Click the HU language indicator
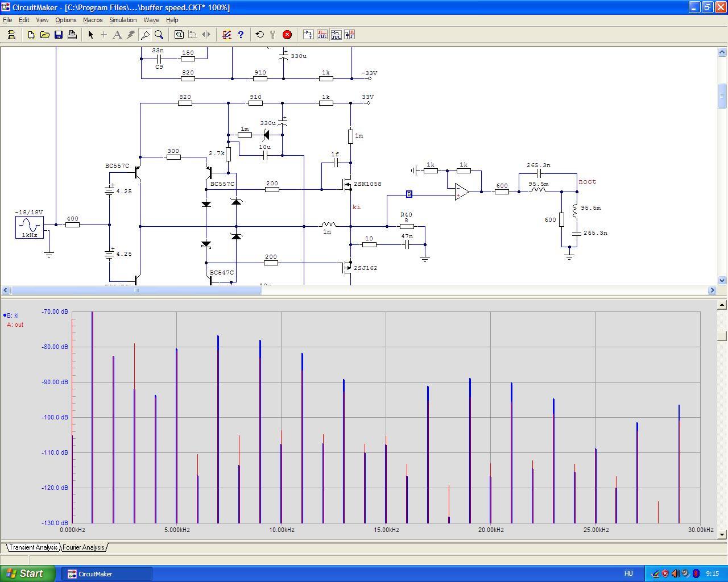 click(628, 573)
